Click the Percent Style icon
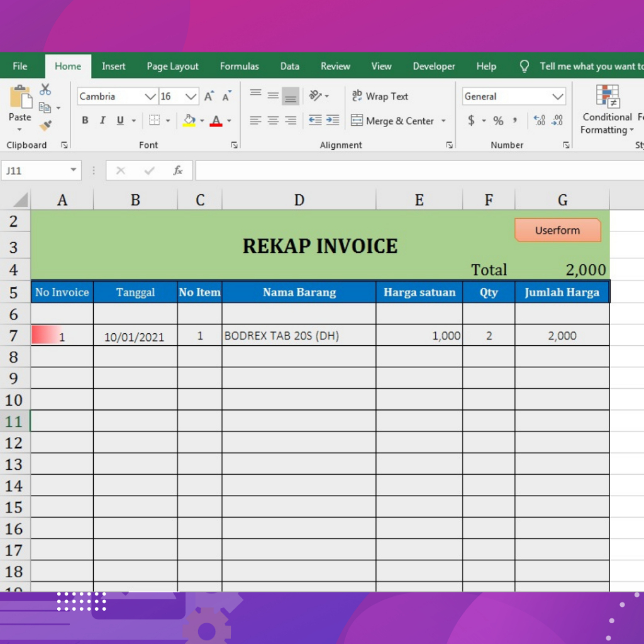This screenshot has width=644, height=644. coord(498,121)
